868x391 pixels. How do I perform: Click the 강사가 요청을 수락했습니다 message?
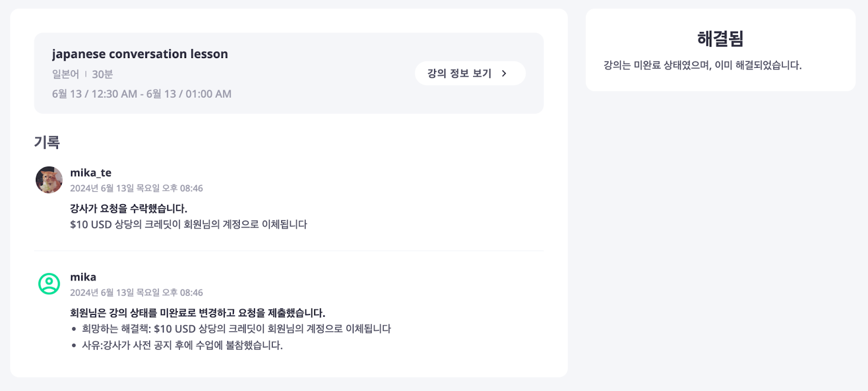click(x=129, y=209)
